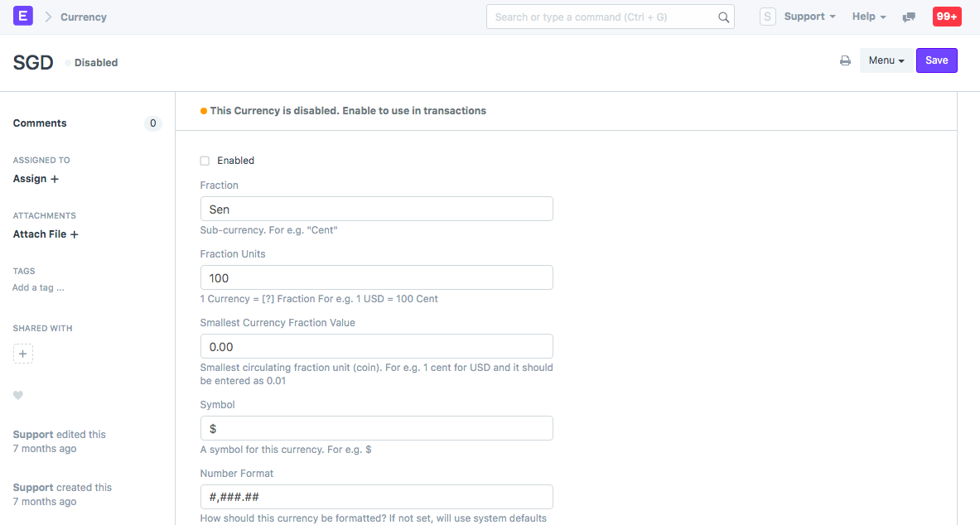The image size is (980, 525).
Task: Click Attach File + link
Action: pyautogui.click(x=46, y=234)
